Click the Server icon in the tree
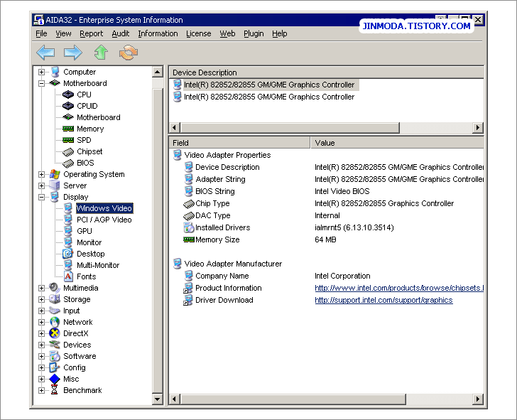 tap(55, 185)
